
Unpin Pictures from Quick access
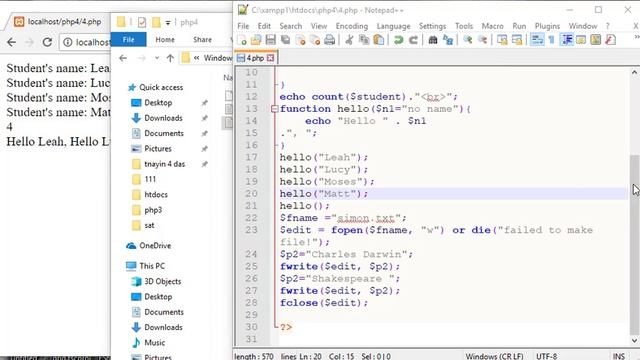pyautogui.click(x=204, y=149)
